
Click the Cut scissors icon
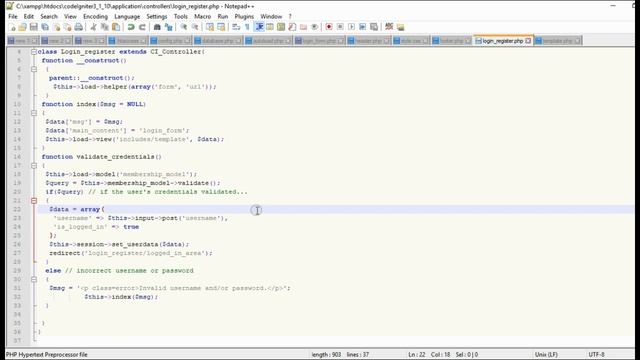(93, 27)
